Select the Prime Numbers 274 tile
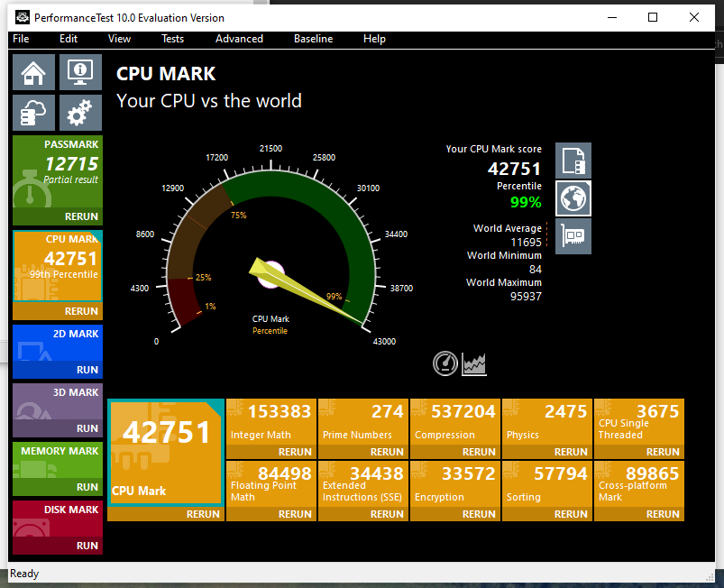 [363, 423]
